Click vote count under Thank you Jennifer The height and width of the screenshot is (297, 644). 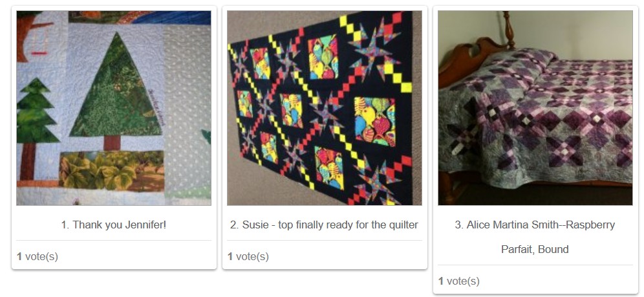(x=38, y=257)
